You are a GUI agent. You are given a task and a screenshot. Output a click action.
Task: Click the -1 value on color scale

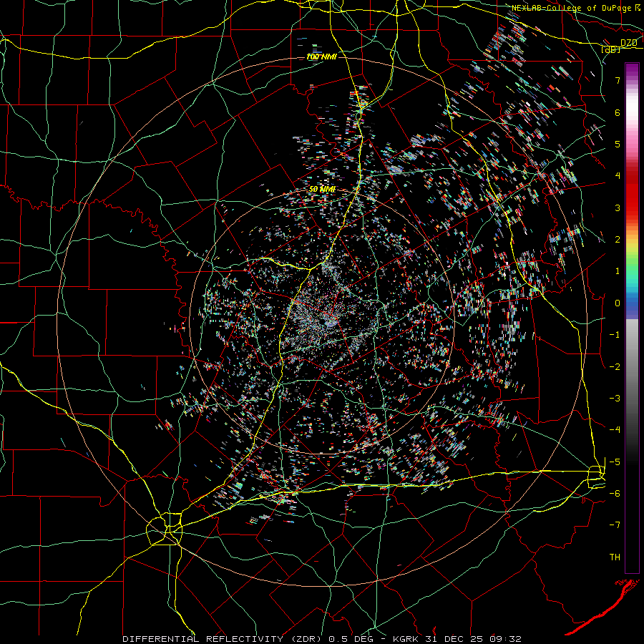pyautogui.click(x=615, y=335)
